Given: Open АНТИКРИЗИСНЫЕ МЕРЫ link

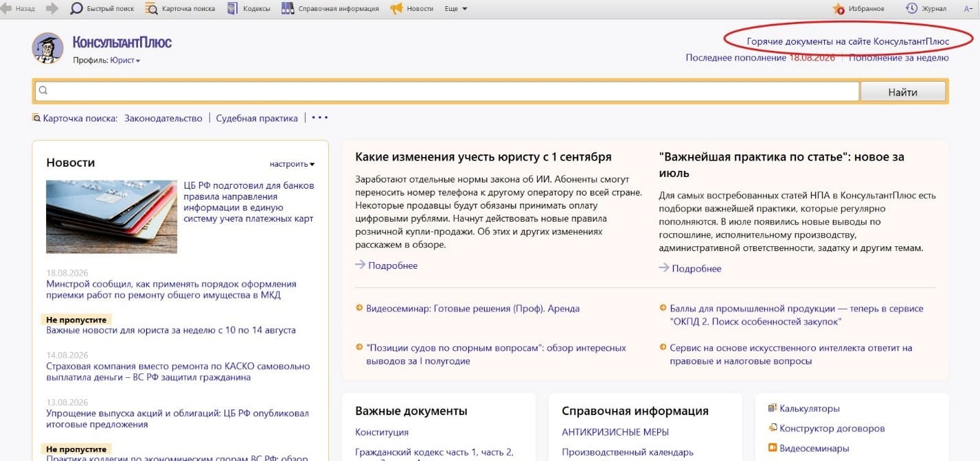Looking at the screenshot, I should coord(615,432).
